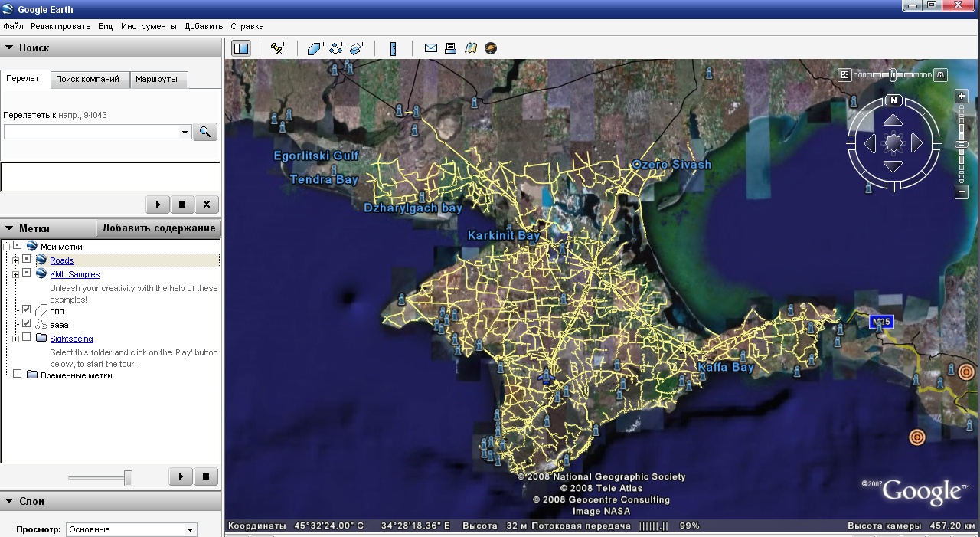Image resolution: width=980 pixels, height=537 pixels.
Task: Open the Print icon in the toolbar
Action: click(451, 48)
